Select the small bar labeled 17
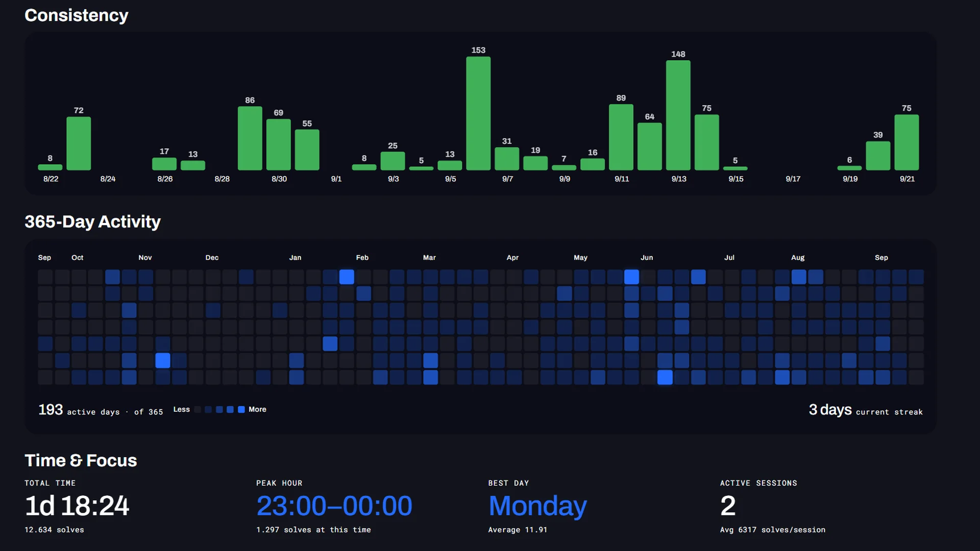980x551 pixels. 164,164
